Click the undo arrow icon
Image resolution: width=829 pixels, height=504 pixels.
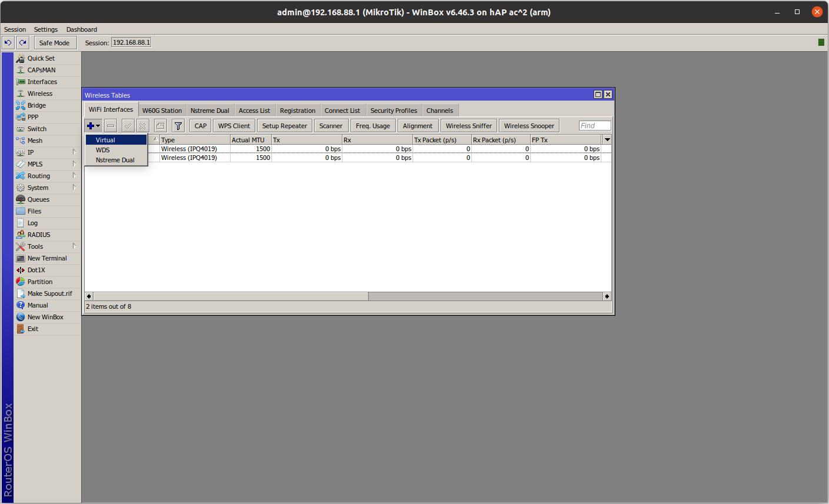click(x=8, y=42)
